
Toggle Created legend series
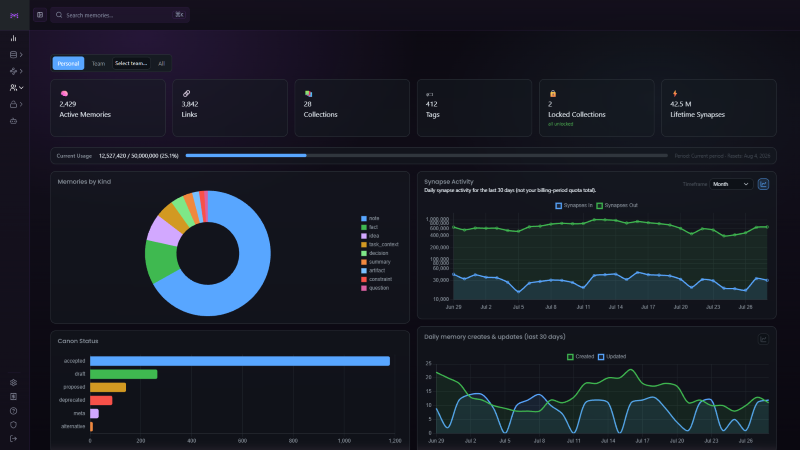pos(581,357)
